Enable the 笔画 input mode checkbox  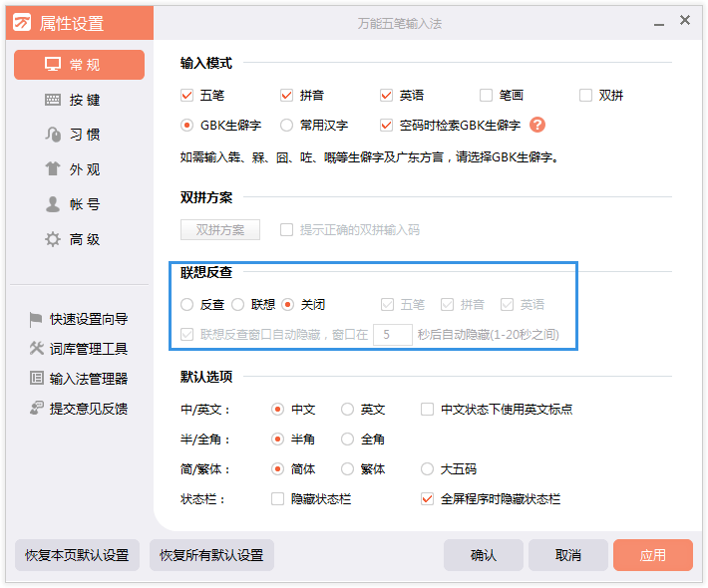[486, 96]
